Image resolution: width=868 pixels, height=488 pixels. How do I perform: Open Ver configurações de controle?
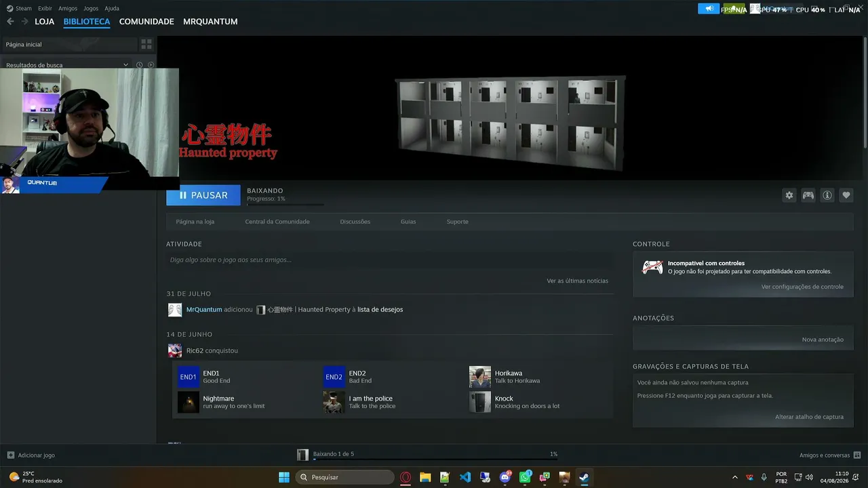(x=802, y=287)
